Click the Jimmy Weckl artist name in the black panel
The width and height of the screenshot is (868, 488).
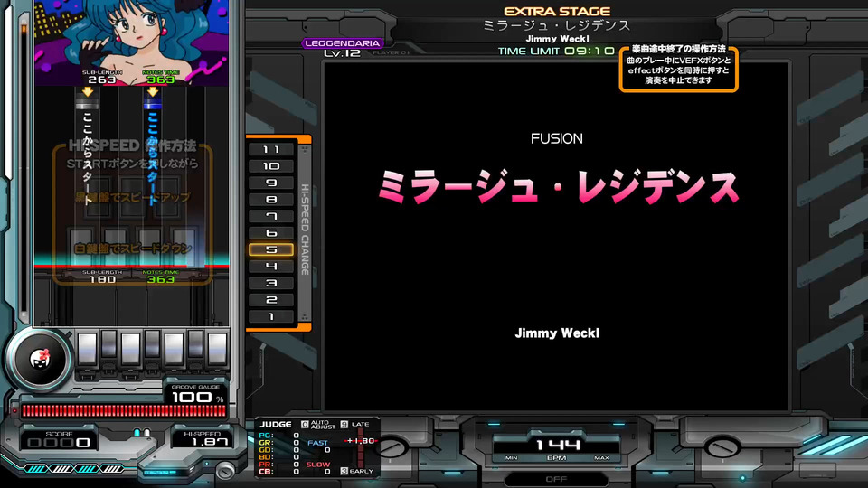coord(557,333)
